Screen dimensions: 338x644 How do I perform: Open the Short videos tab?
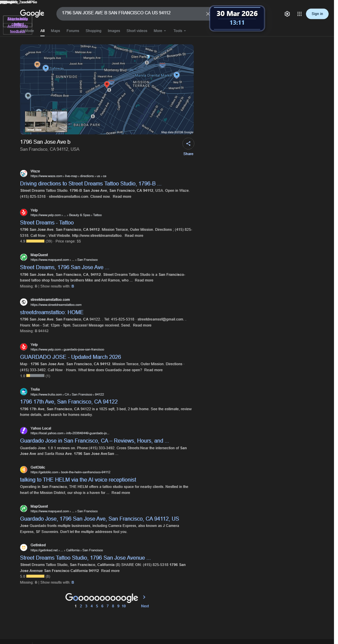click(x=137, y=31)
